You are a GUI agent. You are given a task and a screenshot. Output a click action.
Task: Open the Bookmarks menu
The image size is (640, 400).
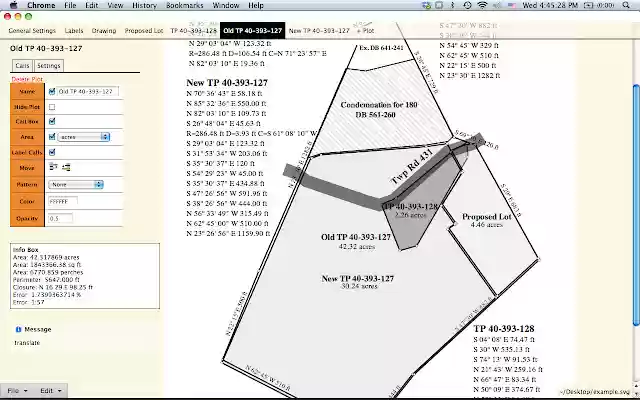184,5
